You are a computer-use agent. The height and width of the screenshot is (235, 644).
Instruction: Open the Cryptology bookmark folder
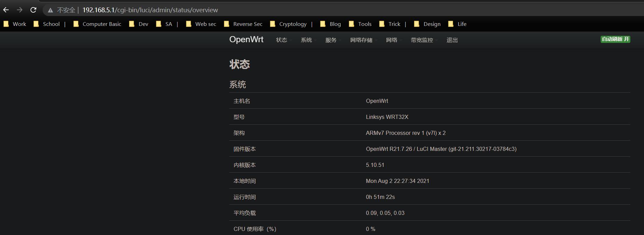pyautogui.click(x=288, y=24)
